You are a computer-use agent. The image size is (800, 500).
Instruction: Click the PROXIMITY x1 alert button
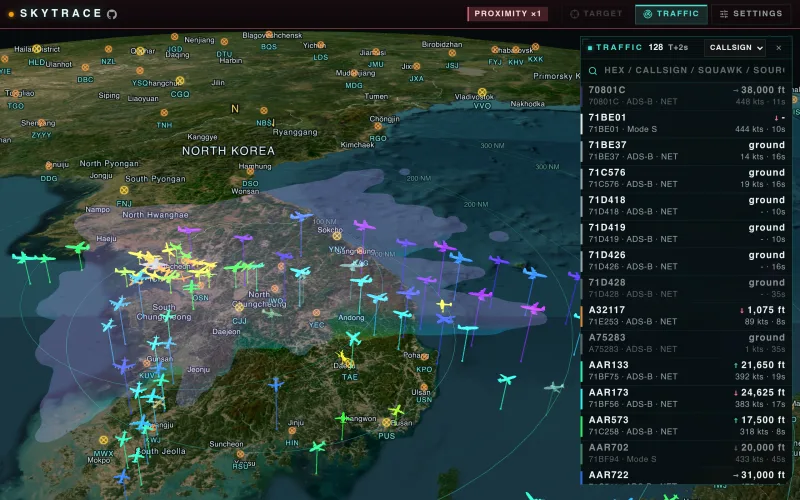[x=507, y=14]
